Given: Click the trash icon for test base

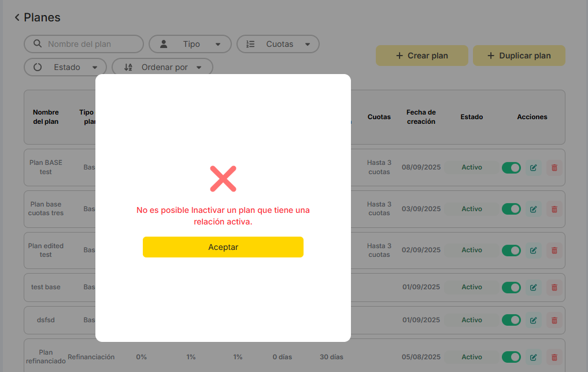Looking at the screenshot, I should (x=554, y=288).
